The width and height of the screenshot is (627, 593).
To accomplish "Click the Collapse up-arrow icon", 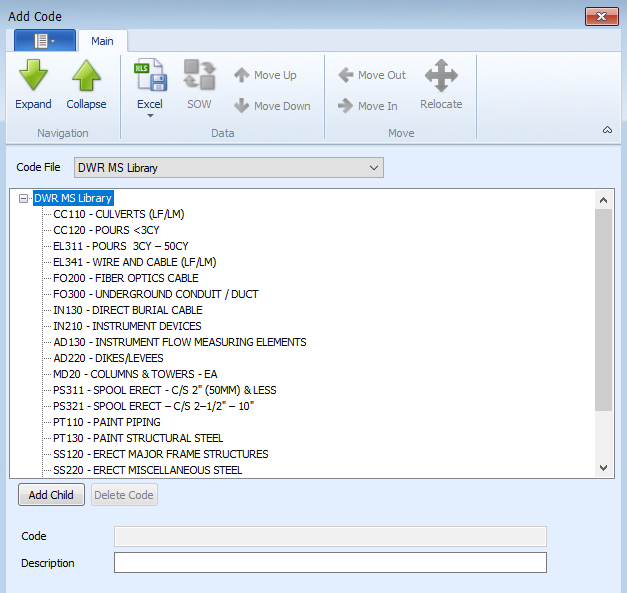I will (x=86, y=77).
